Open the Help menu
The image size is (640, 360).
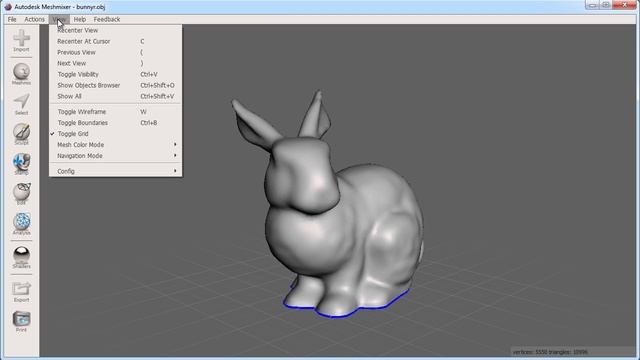[80, 19]
